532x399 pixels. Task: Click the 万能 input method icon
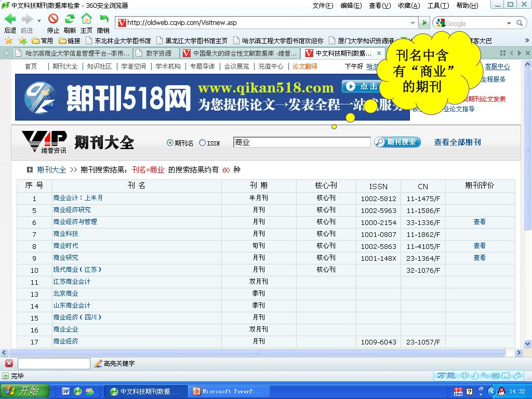tap(446, 375)
